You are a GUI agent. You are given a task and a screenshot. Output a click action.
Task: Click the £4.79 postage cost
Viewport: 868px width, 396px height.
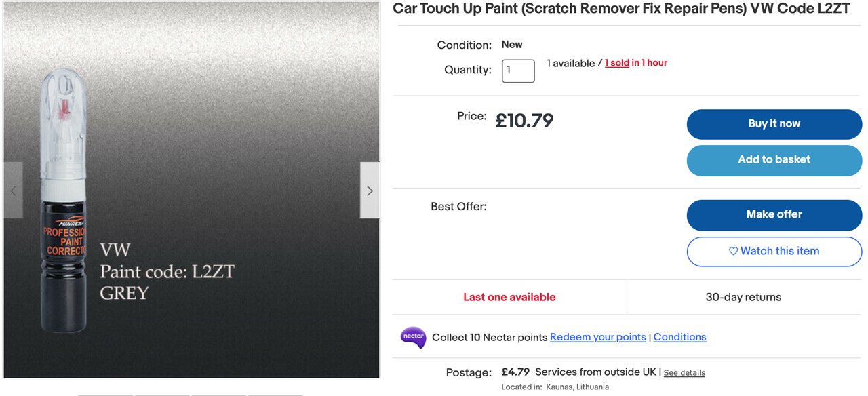tap(515, 372)
